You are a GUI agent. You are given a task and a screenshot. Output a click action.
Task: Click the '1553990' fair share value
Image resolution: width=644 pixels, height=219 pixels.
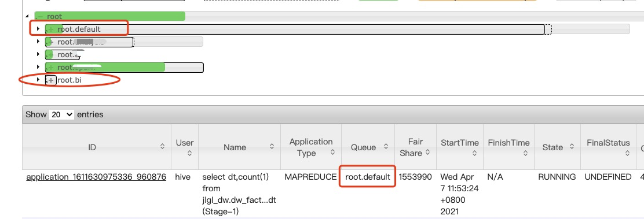click(415, 177)
